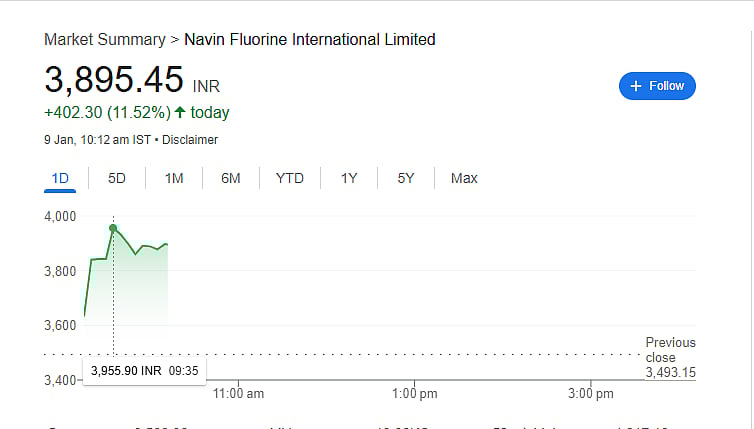Viewport: 754px width, 429px height.
Task: Open the Disclaimer link
Action: point(190,140)
